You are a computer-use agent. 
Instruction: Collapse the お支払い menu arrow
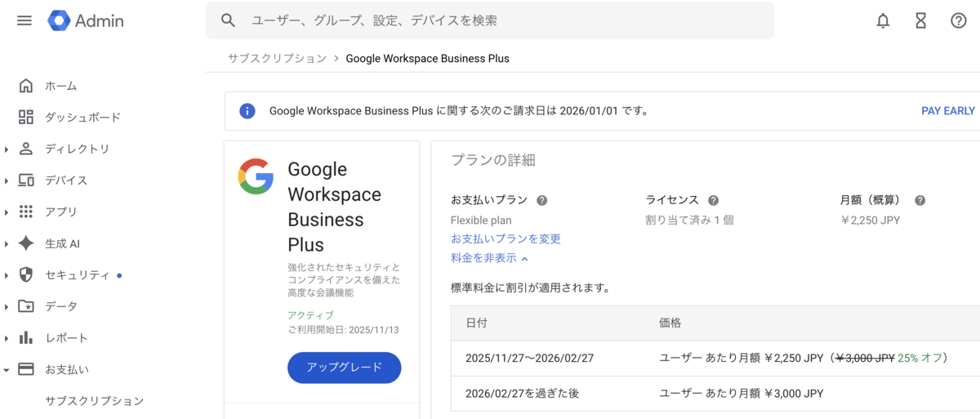point(7,369)
